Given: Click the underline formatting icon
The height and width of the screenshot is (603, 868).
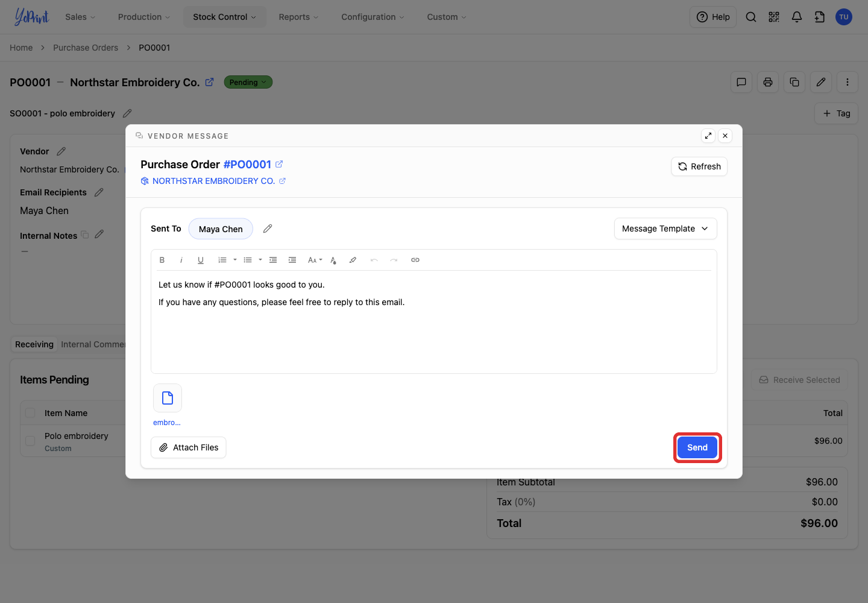Looking at the screenshot, I should [201, 260].
